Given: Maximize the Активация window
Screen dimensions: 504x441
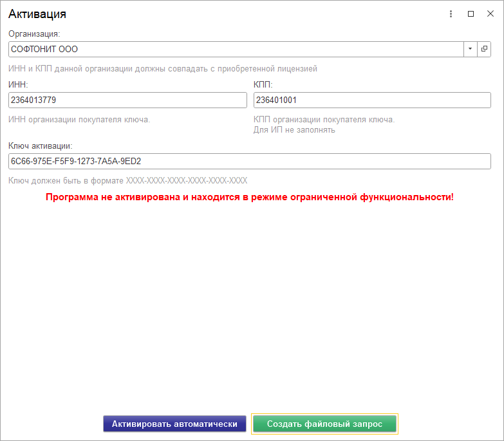Looking at the screenshot, I should click(471, 14).
